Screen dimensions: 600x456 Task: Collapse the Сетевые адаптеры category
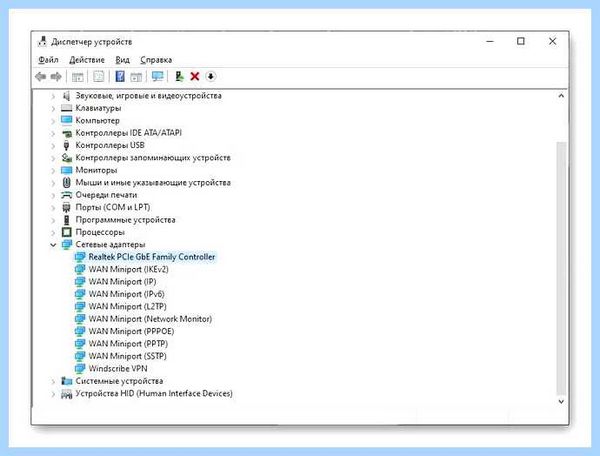pyautogui.click(x=53, y=245)
